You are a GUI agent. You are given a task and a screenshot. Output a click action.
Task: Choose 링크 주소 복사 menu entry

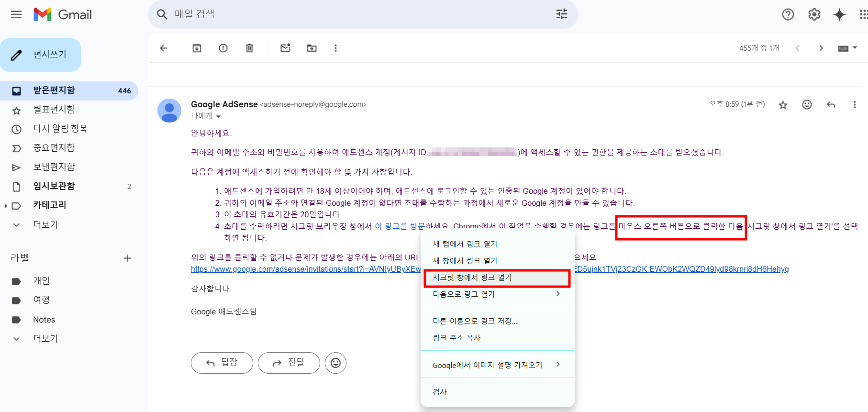(x=498, y=338)
